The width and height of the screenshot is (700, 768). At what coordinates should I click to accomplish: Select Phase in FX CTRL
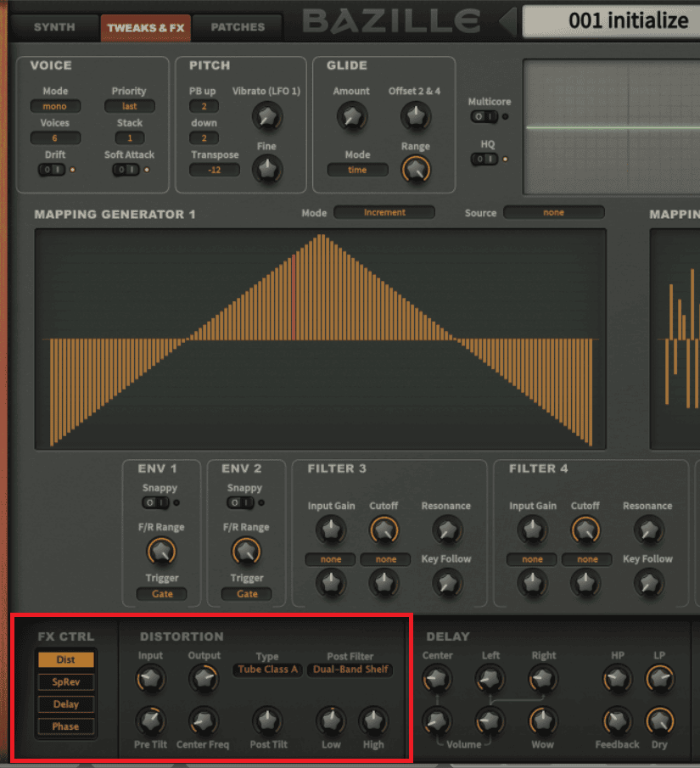pos(66,726)
